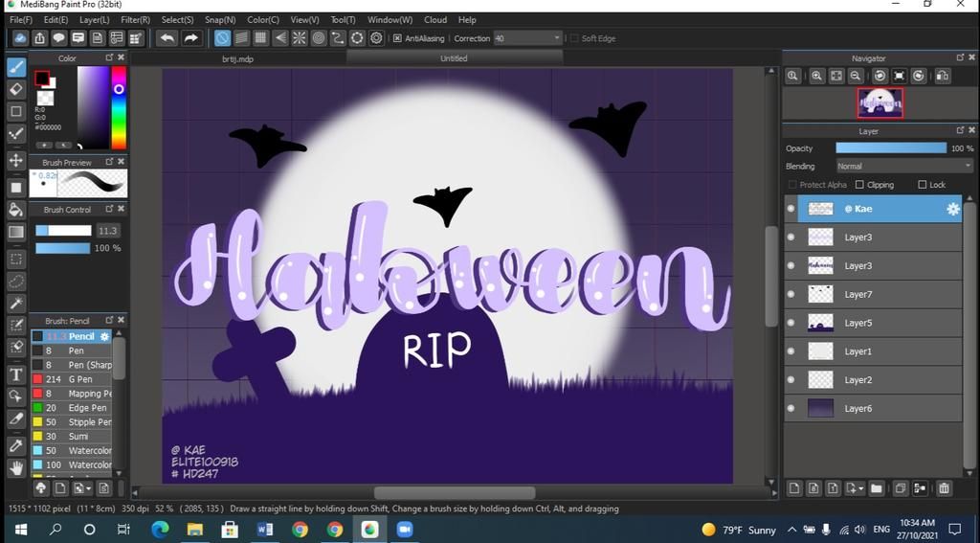This screenshot has height=543, width=980.
Task: Hide the Layer7 layer
Action: click(791, 294)
